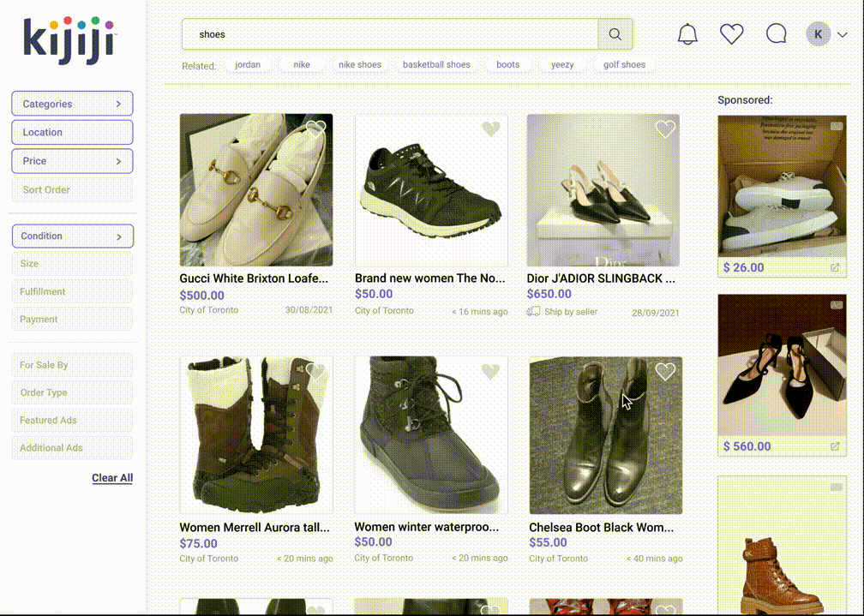Open Gucci White Brixton Loafer title
This screenshot has height=616, width=864.
pos(254,278)
